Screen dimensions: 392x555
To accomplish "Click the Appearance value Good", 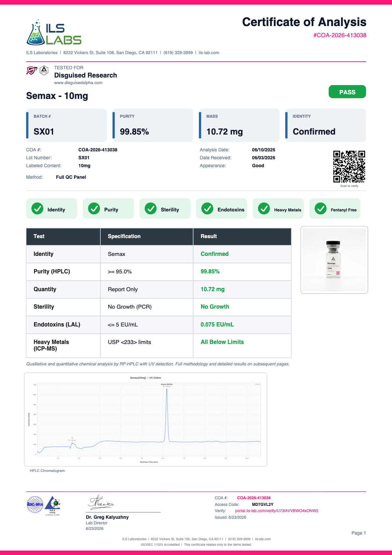I will coord(258,166).
